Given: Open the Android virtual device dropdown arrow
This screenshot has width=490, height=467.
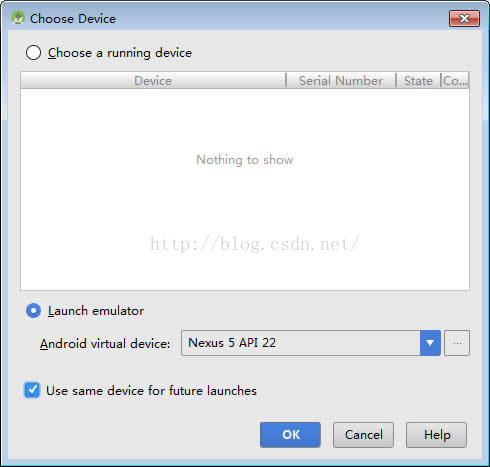Looking at the screenshot, I should click(x=430, y=343).
